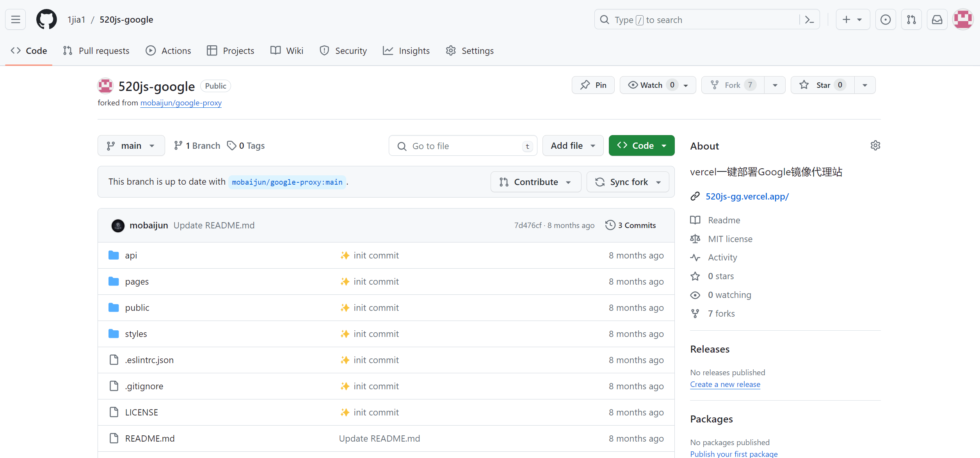Open the notifications inbox icon
Viewport: 980px width, 458px height.
click(x=937, y=20)
